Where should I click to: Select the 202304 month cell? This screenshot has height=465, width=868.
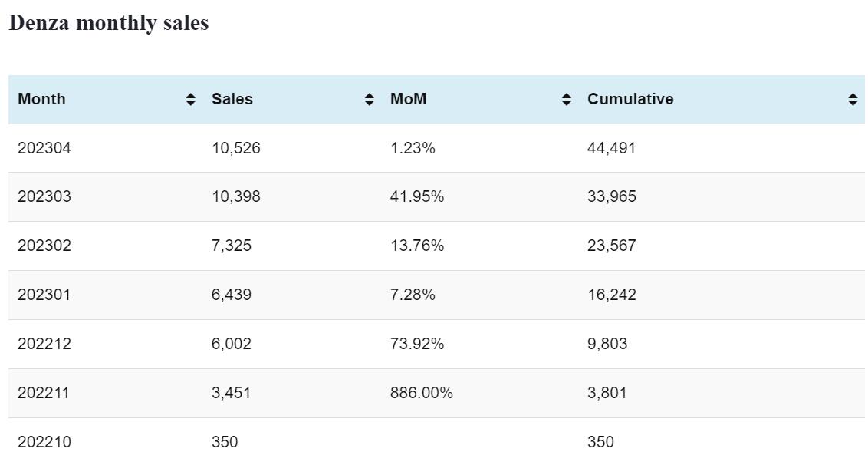click(44, 148)
